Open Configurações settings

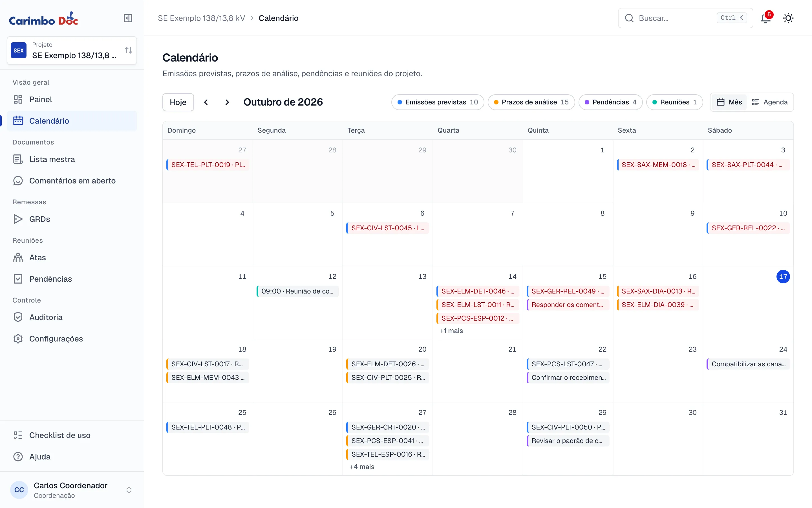click(72, 339)
